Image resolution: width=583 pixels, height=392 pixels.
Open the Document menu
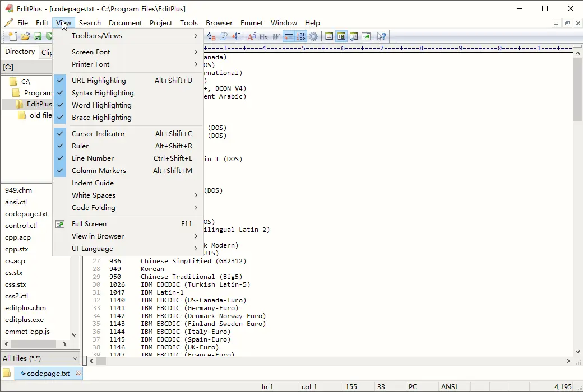click(126, 22)
